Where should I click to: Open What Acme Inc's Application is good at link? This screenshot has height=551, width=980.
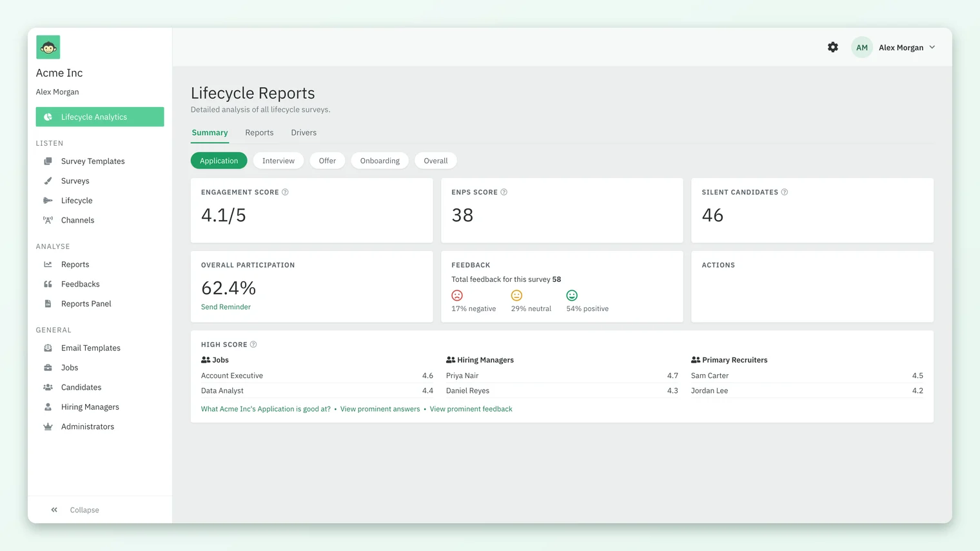point(266,409)
